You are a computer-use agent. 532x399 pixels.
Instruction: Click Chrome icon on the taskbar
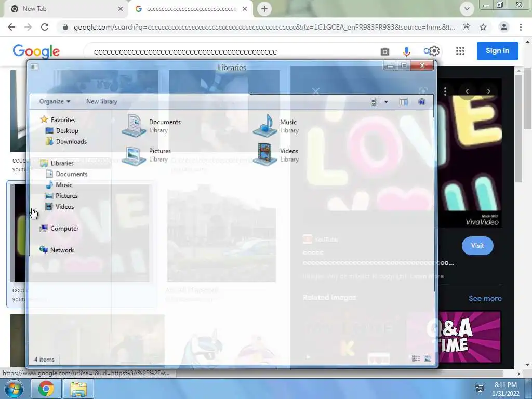click(x=46, y=389)
